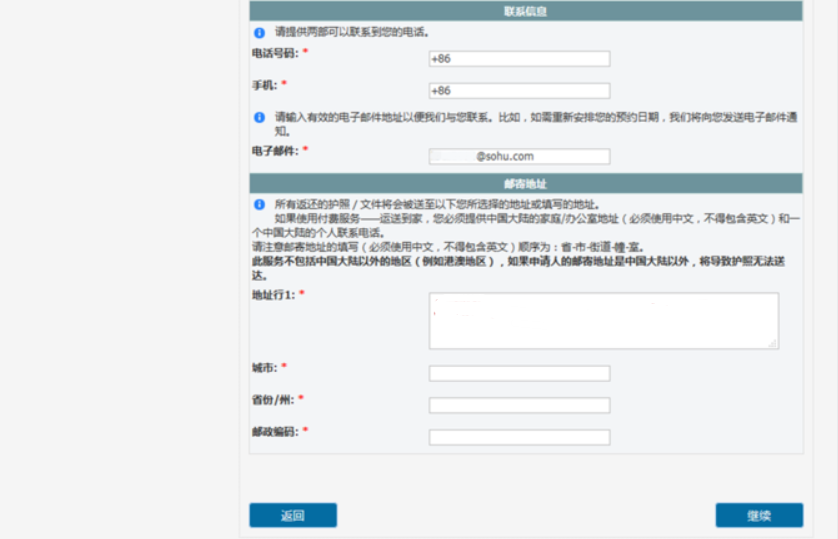Focus the 城市 input box

(519, 374)
